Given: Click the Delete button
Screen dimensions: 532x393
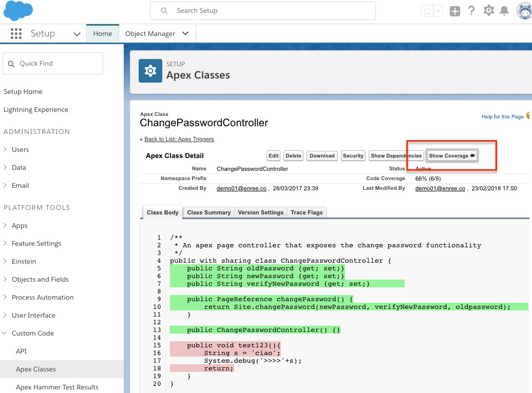Looking at the screenshot, I should pos(294,155).
